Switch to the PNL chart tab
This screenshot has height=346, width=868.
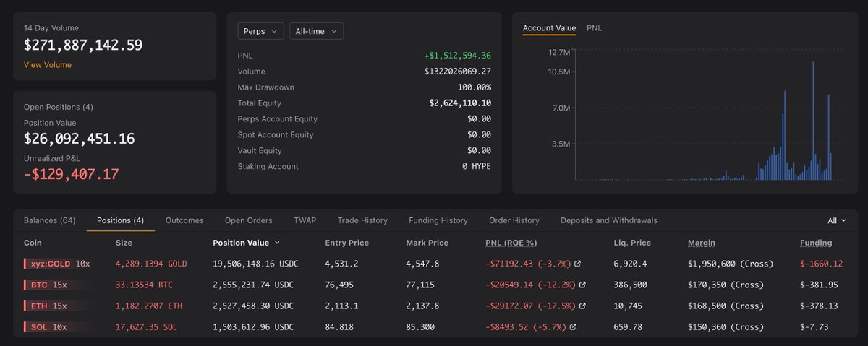pos(595,28)
